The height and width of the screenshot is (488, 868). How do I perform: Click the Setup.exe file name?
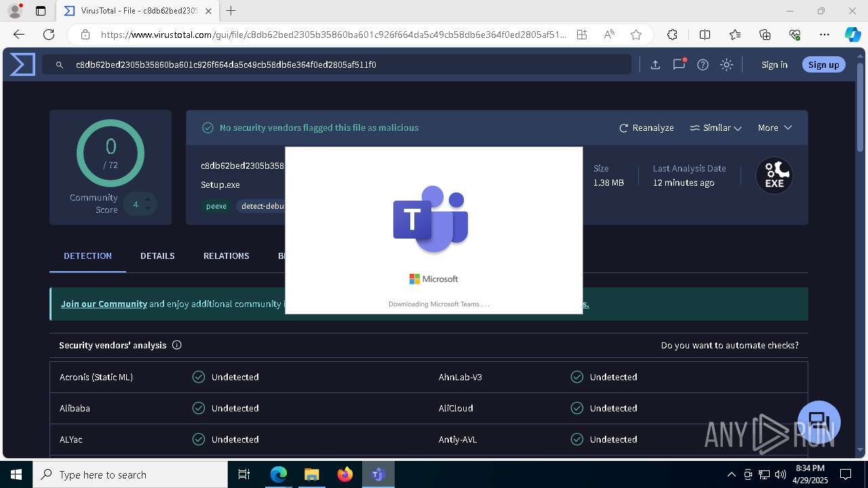click(220, 184)
